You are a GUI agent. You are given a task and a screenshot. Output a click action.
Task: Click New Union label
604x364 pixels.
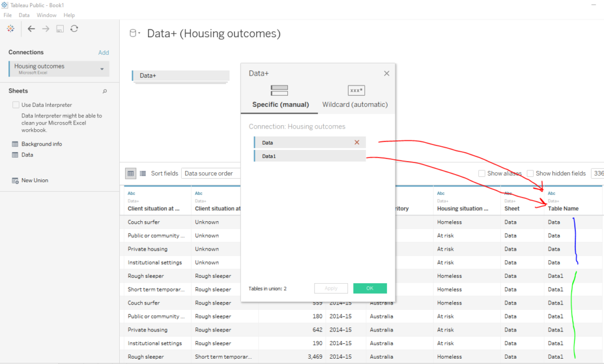pyautogui.click(x=35, y=181)
